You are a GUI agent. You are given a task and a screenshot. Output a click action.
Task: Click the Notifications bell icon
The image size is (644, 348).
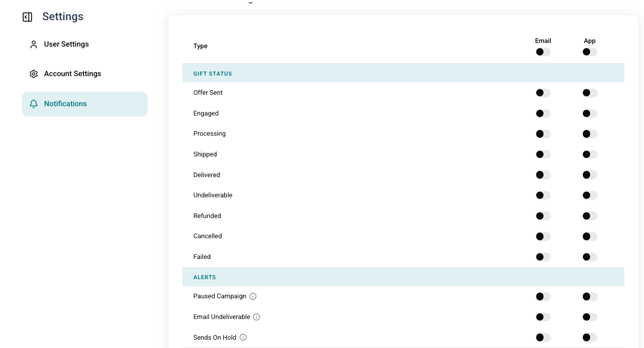pos(34,104)
